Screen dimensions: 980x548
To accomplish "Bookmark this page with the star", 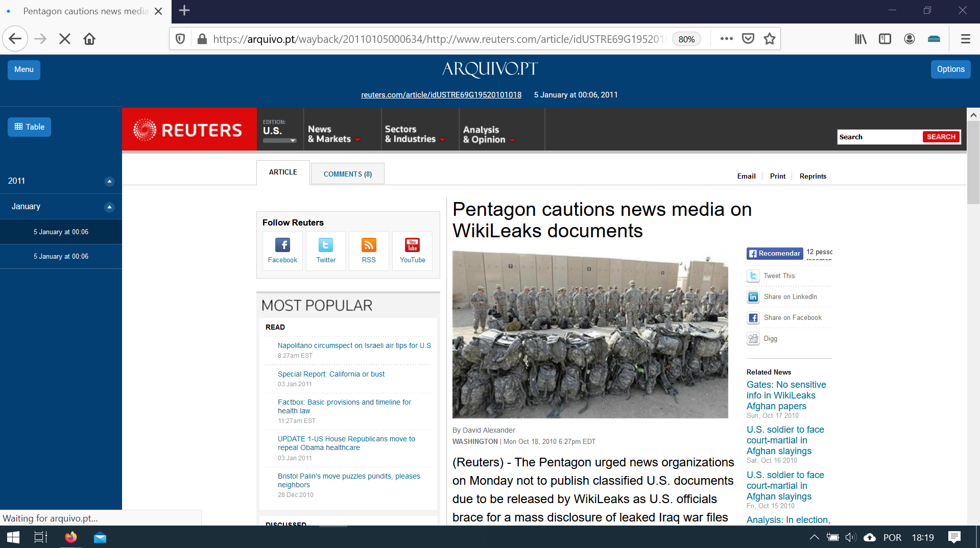I will click(x=770, y=39).
